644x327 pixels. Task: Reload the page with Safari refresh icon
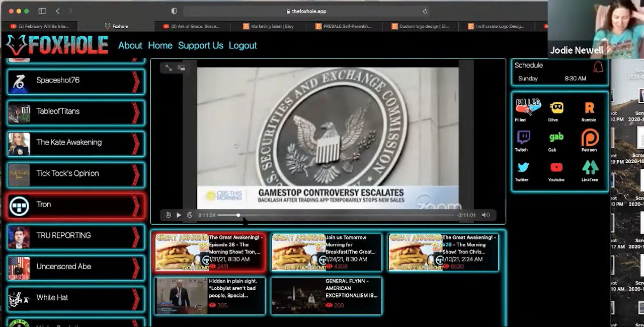pos(425,11)
